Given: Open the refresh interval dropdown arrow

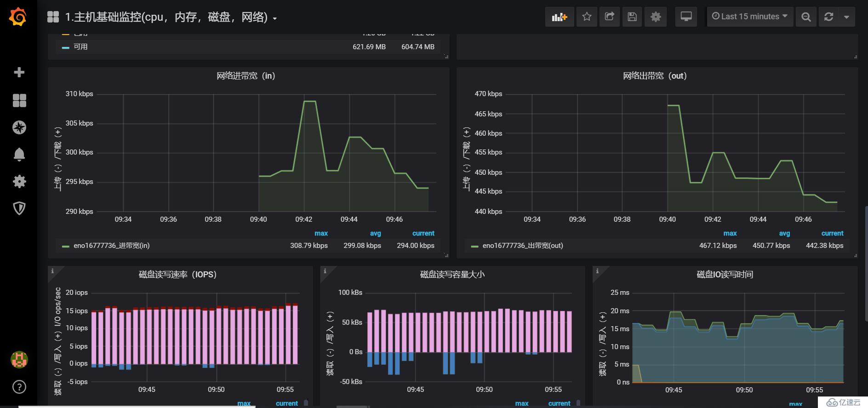Looking at the screenshot, I should [x=847, y=17].
